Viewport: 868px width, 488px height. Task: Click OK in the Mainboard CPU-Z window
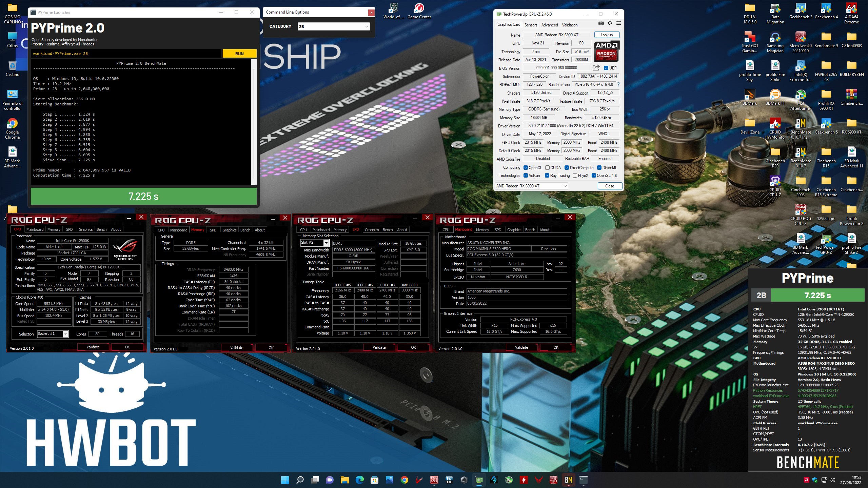point(556,347)
